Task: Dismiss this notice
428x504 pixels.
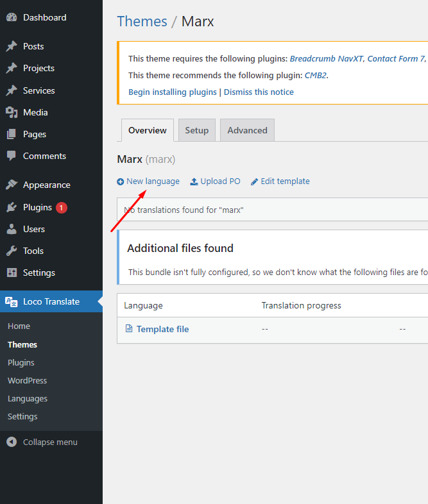Action: tap(259, 92)
